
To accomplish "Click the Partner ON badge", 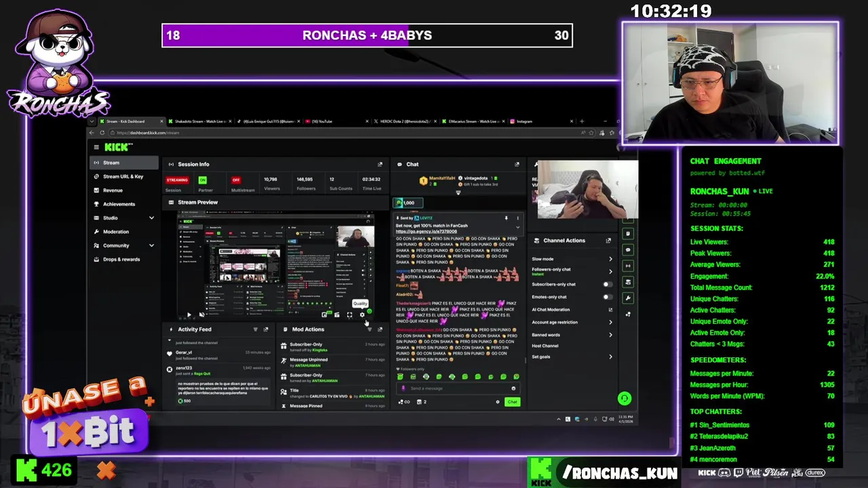I will coord(202,180).
